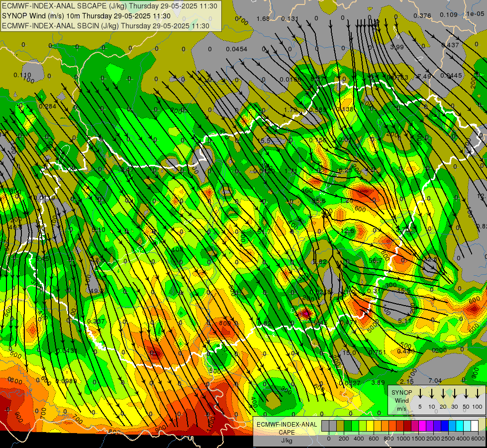487x448 pixels.
Task: Click the 2000 tick label on legend
Action: click(433, 439)
